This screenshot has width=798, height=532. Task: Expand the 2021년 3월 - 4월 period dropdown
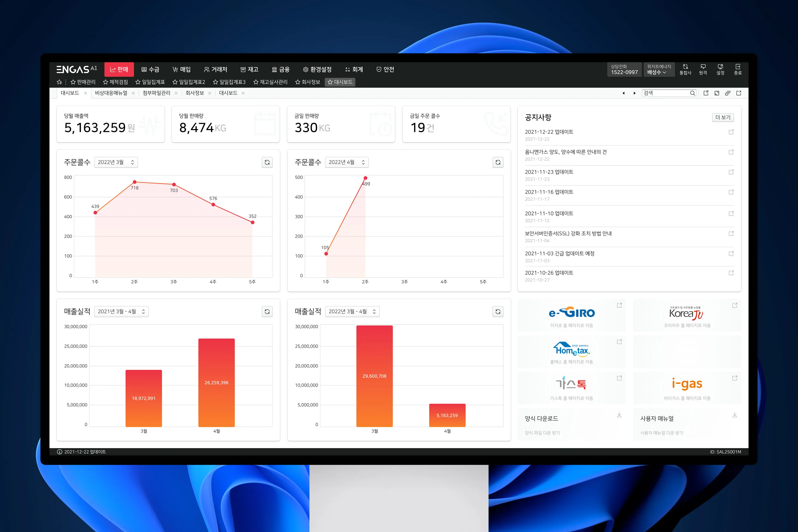tap(121, 311)
